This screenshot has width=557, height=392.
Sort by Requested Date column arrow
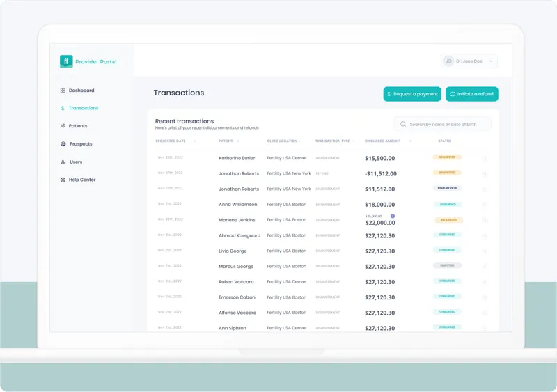(x=194, y=141)
